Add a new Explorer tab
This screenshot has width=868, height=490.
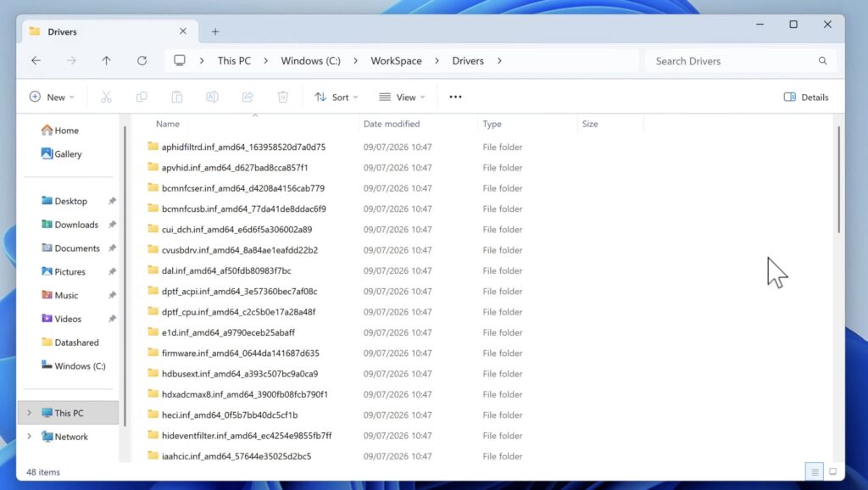point(215,31)
